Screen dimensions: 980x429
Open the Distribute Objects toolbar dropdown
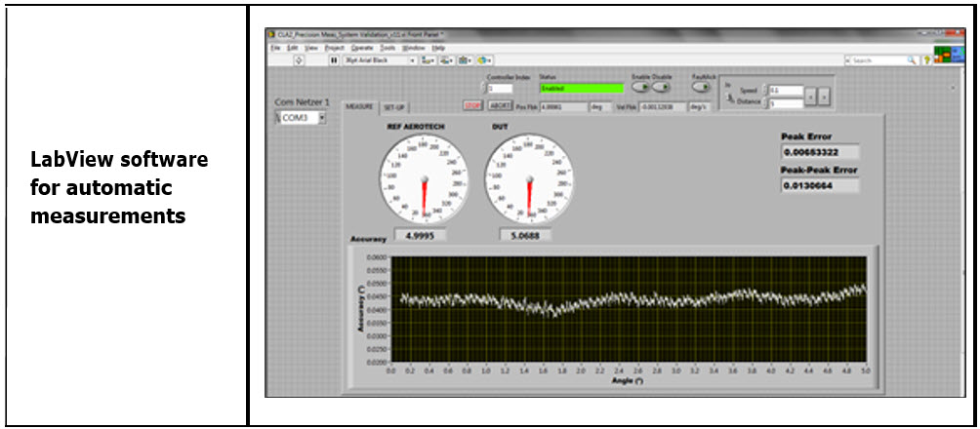pyautogui.click(x=446, y=59)
